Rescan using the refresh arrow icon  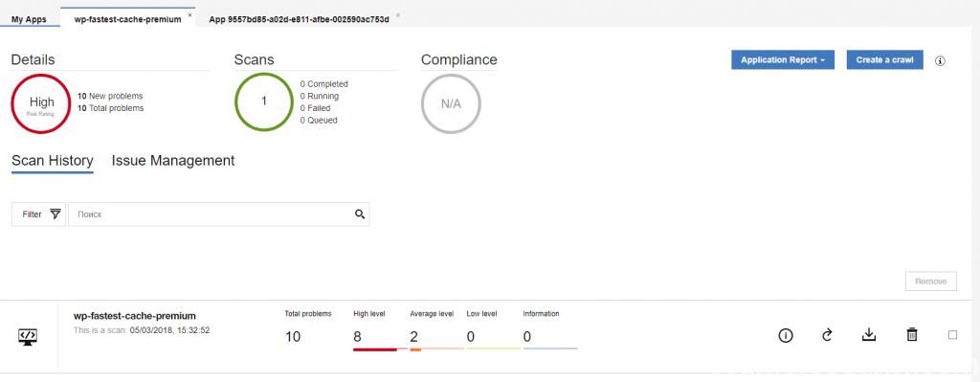(828, 335)
